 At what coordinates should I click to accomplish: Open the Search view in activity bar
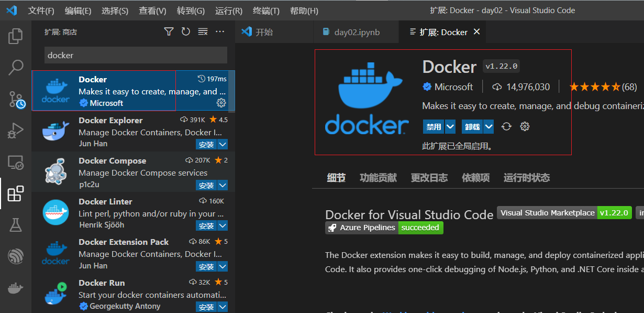click(x=16, y=67)
